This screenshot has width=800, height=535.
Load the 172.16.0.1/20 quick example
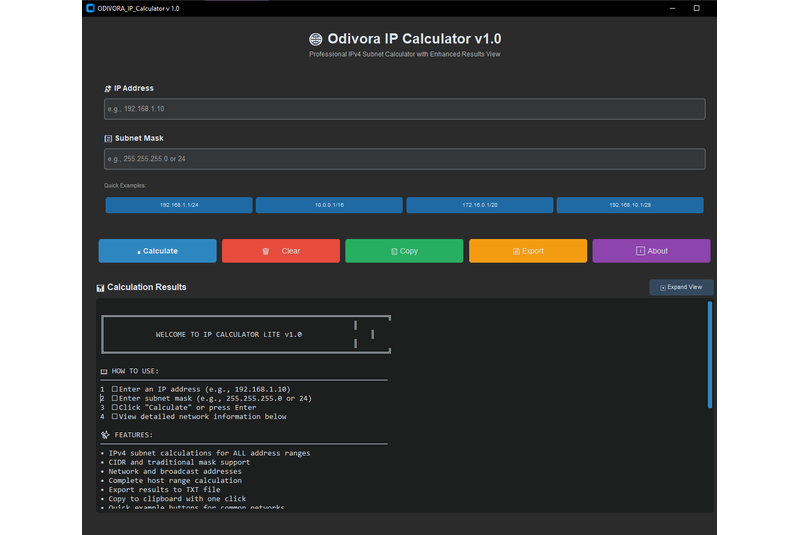(480, 205)
